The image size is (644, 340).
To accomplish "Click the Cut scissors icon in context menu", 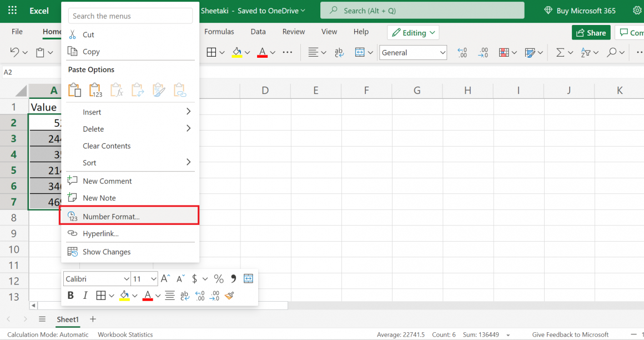I will pos(72,34).
